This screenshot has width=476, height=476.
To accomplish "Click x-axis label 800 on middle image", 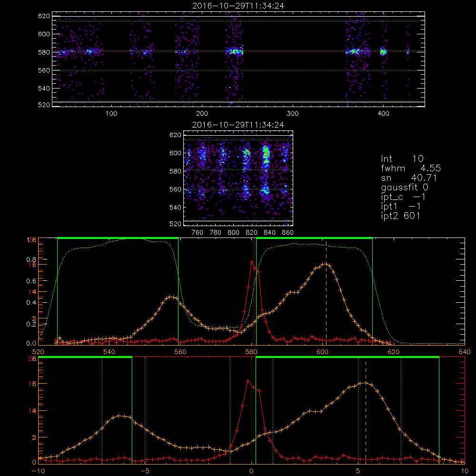I will pos(233,233).
